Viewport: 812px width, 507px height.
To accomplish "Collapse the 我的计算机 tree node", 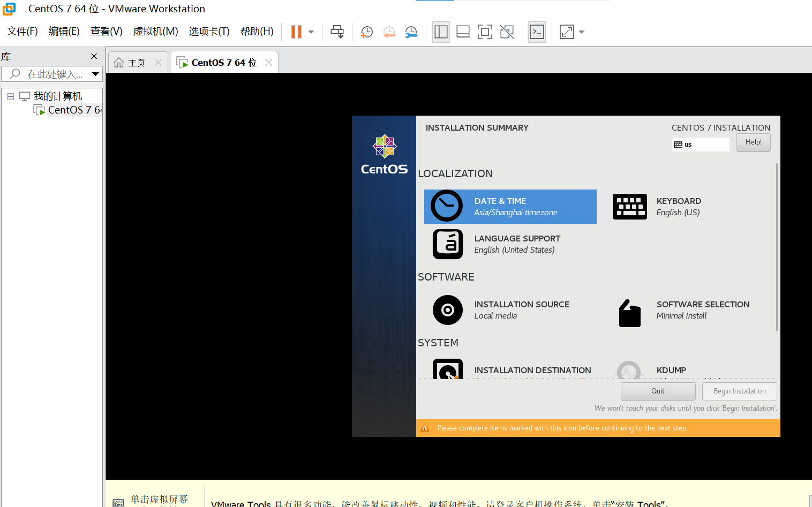I will pyautogui.click(x=10, y=96).
